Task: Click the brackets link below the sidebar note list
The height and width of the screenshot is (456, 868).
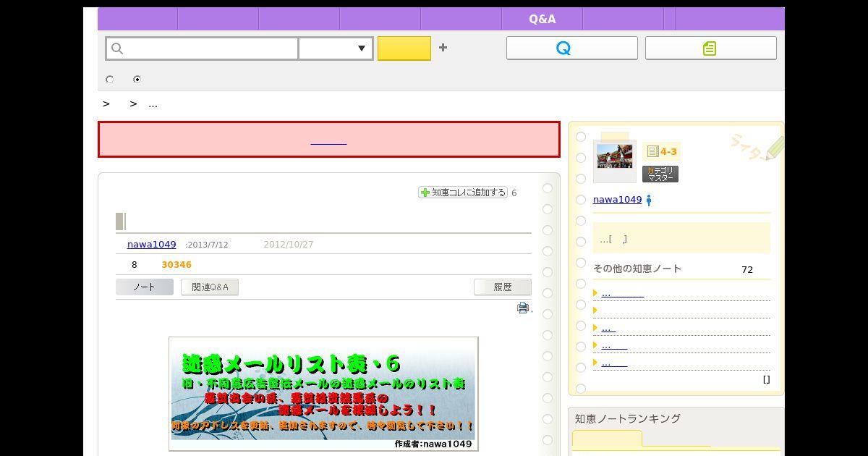Action: pos(766,379)
